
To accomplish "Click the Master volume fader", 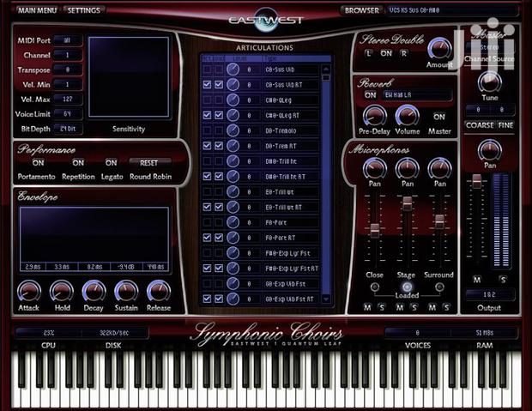I will [x=477, y=181].
